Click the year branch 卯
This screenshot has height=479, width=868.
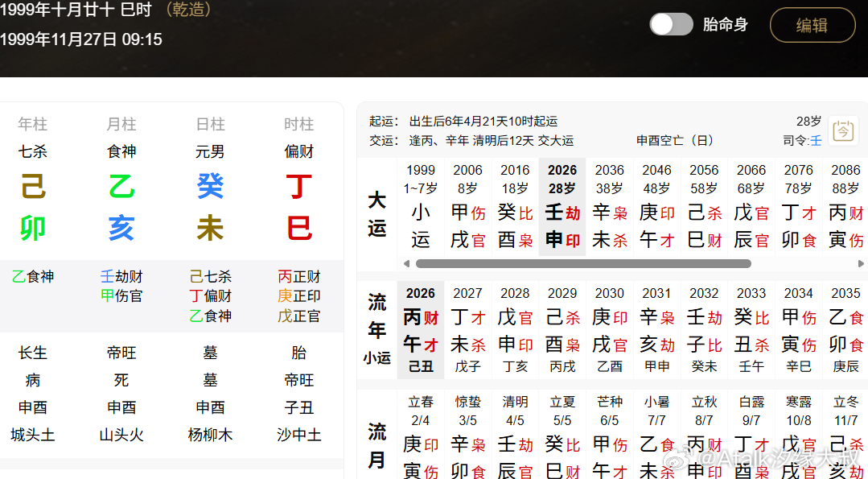click(x=33, y=229)
